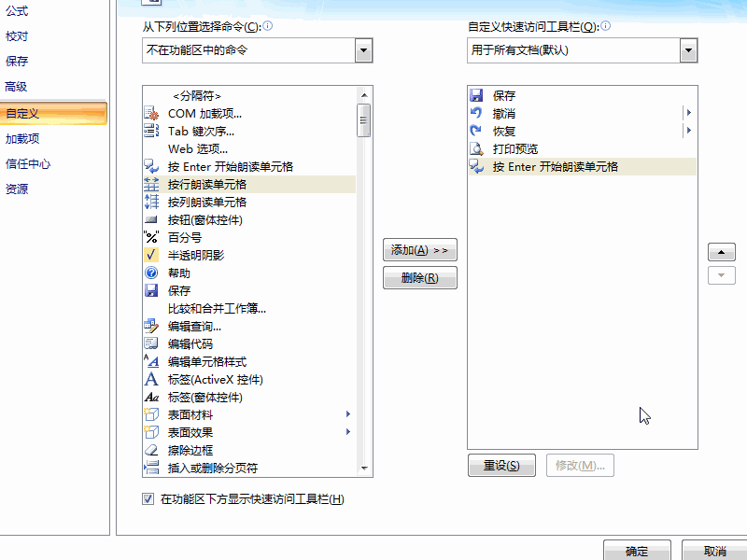
Task: Click command list scrollbar up arrow
Action: pyautogui.click(x=364, y=95)
